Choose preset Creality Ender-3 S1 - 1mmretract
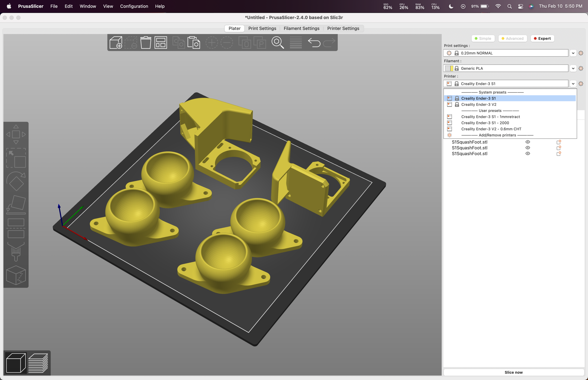The height and width of the screenshot is (380, 588). 510,117
